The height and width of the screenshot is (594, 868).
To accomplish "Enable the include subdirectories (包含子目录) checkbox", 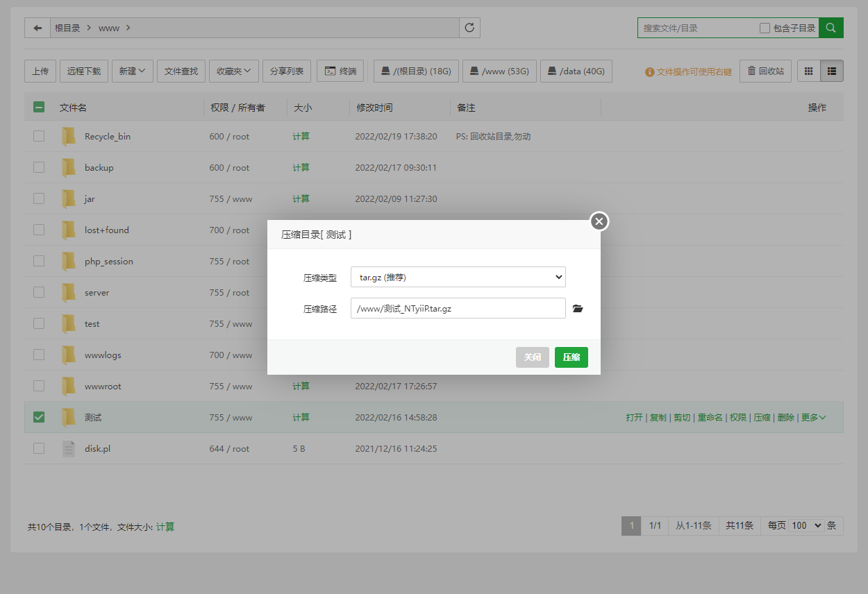I will tap(765, 28).
